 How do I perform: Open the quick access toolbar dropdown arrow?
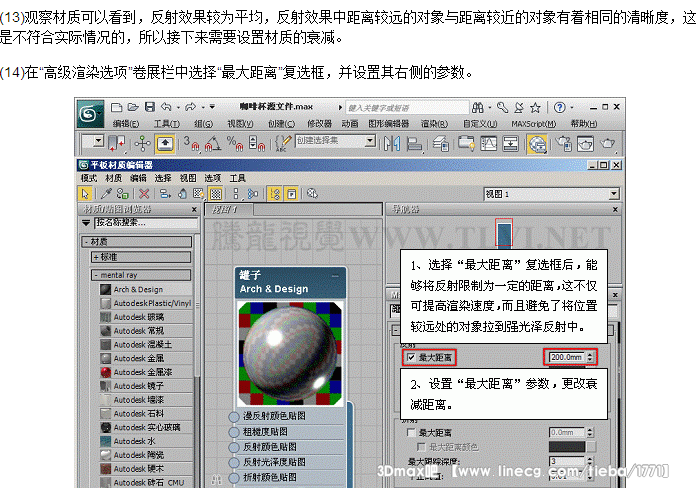[212, 107]
